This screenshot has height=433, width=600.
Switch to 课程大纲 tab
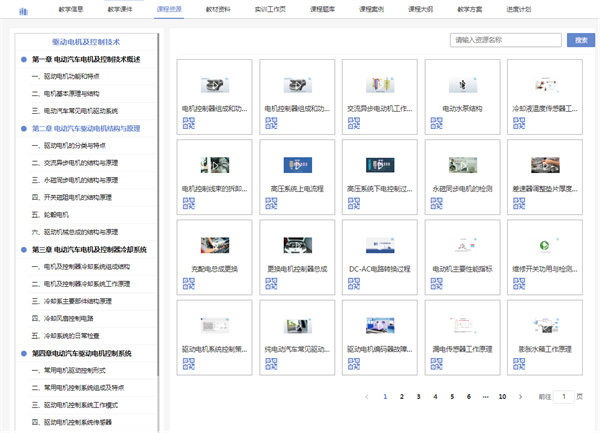point(421,9)
